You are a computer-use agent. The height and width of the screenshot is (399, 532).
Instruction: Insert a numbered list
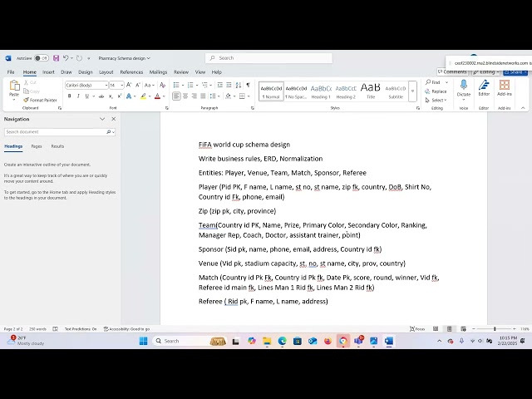point(190,85)
